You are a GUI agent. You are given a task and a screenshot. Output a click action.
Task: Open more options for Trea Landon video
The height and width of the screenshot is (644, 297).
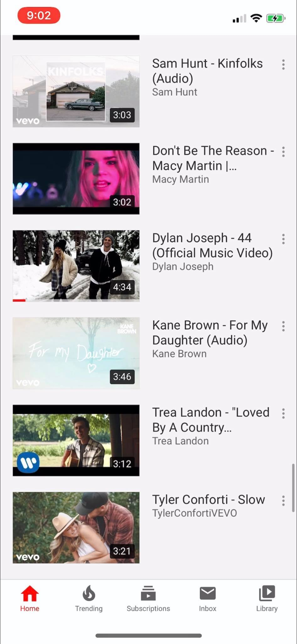click(x=283, y=414)
